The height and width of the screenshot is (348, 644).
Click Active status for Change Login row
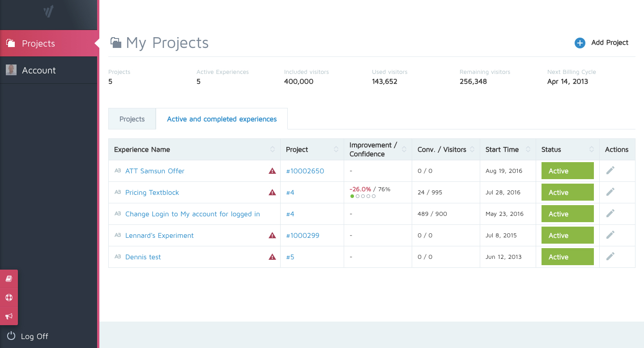click(567, 214)
